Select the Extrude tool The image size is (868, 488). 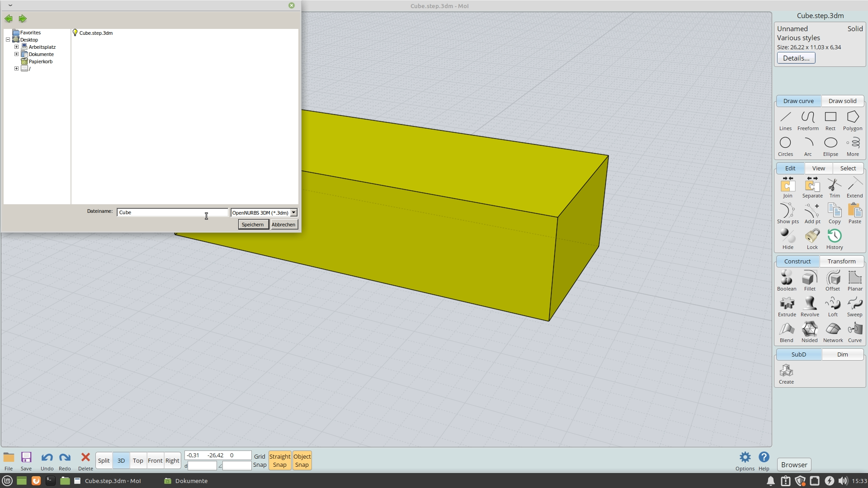[x=787, y=306]
